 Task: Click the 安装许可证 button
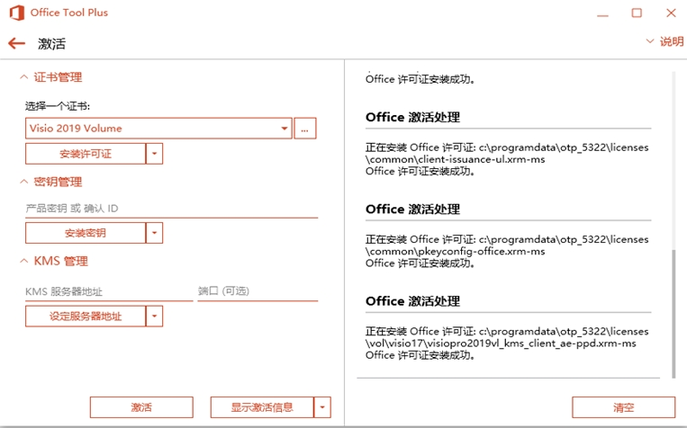tap(85, 154)
